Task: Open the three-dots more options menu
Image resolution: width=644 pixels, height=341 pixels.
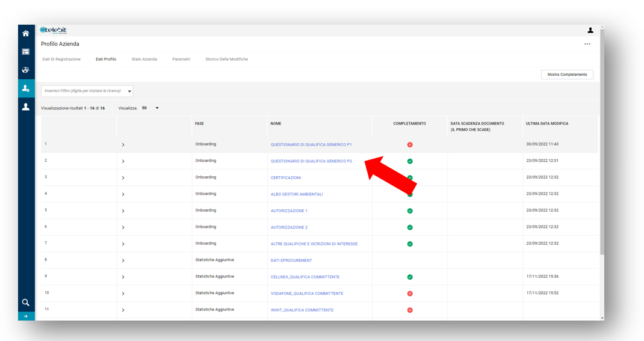Action: [x=587, y=45]
